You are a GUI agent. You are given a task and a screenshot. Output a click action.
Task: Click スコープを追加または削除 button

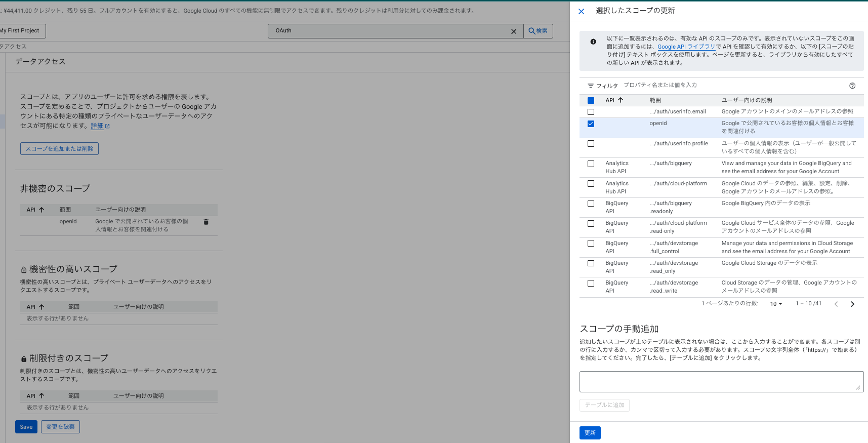(59, 149)
